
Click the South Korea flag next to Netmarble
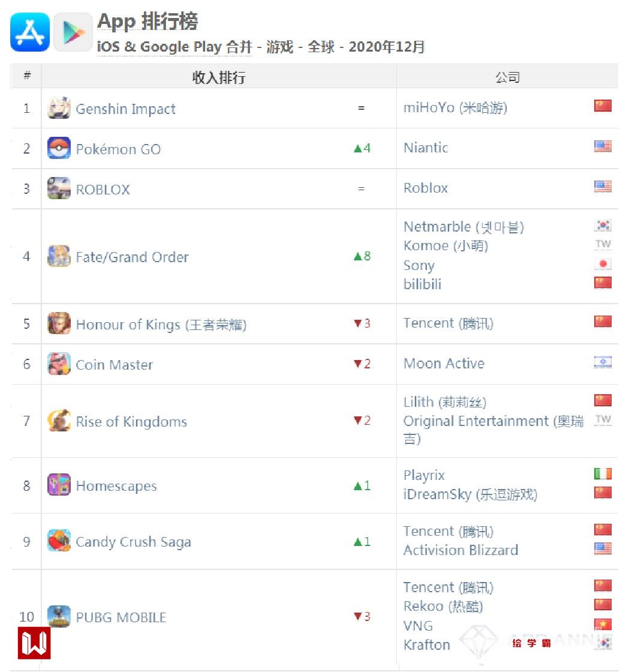click(x=603, y=225)
